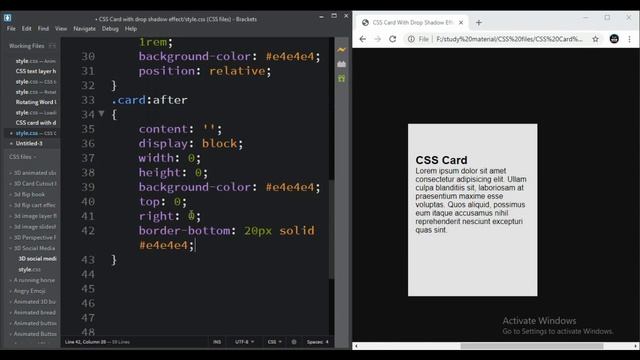Open the 'CSS card with d' working file
The width and height of the screenshot is (640, 360).
click(x=36, y=123)
